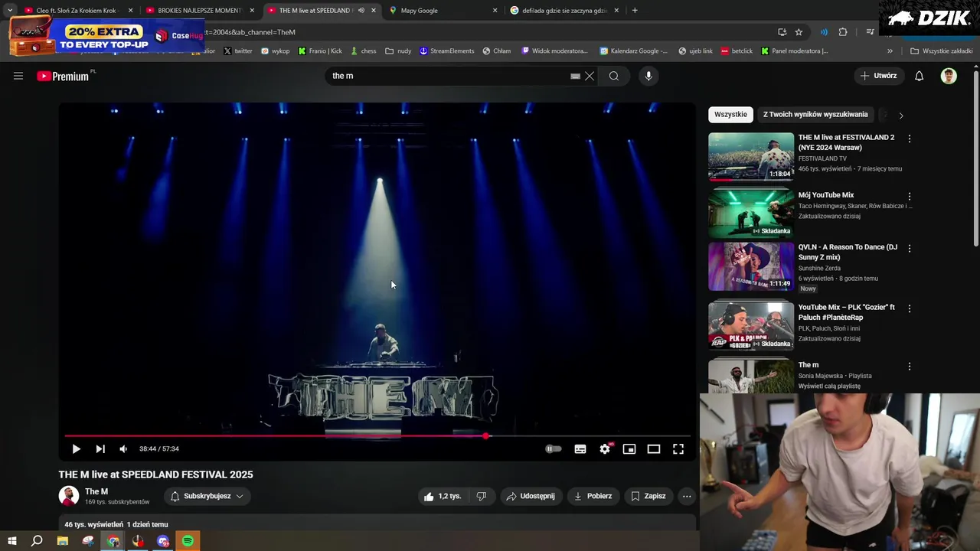The width and height of the screenshot is (980, 551).
Task: Open the twitter bookmark
Action: pyautogui.click(x=238, y=51)
